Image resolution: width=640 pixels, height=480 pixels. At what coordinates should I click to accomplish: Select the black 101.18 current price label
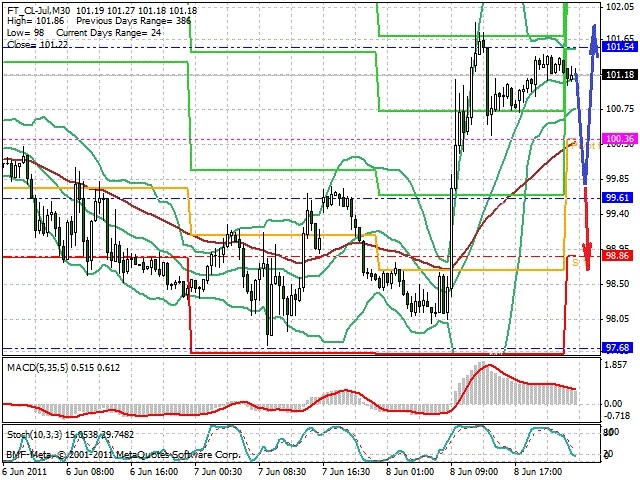619,74
